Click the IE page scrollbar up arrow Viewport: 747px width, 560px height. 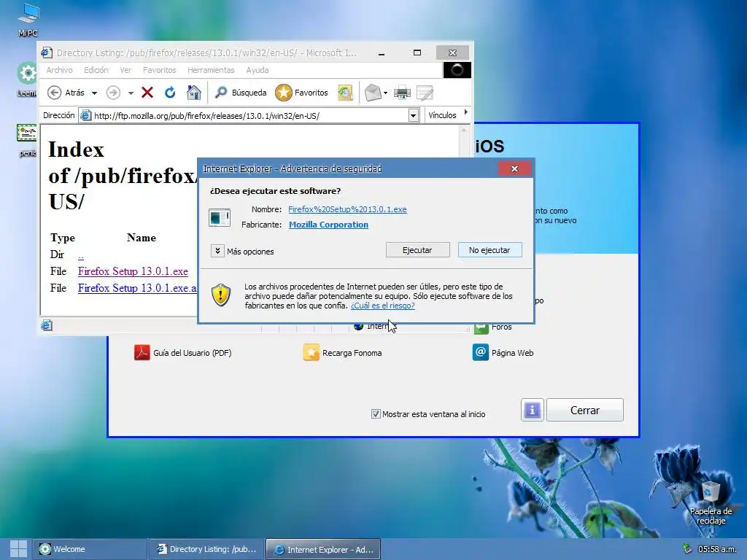pos(464,130)
